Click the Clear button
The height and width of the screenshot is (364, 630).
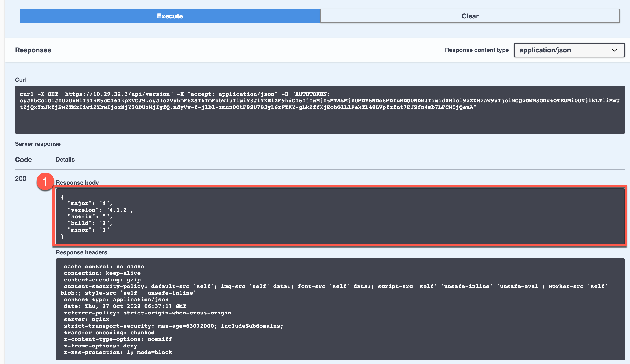[x=470, y=16]
